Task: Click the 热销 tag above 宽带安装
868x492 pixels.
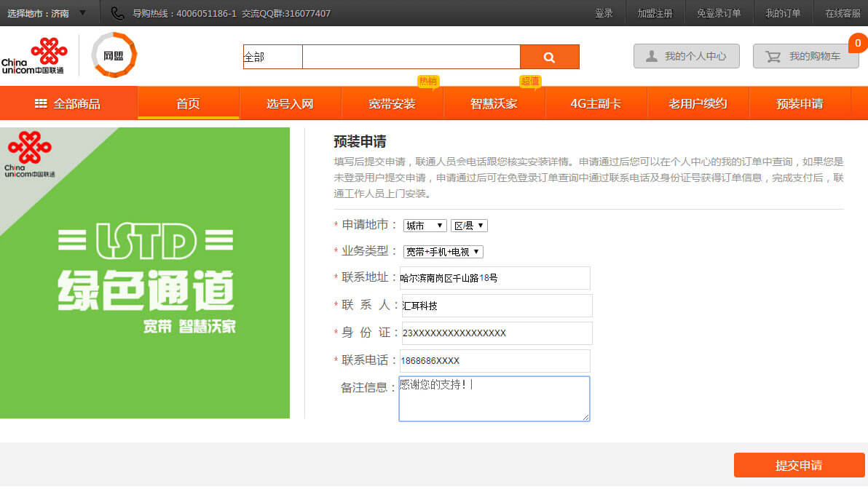Action: [x=428, y=82]
